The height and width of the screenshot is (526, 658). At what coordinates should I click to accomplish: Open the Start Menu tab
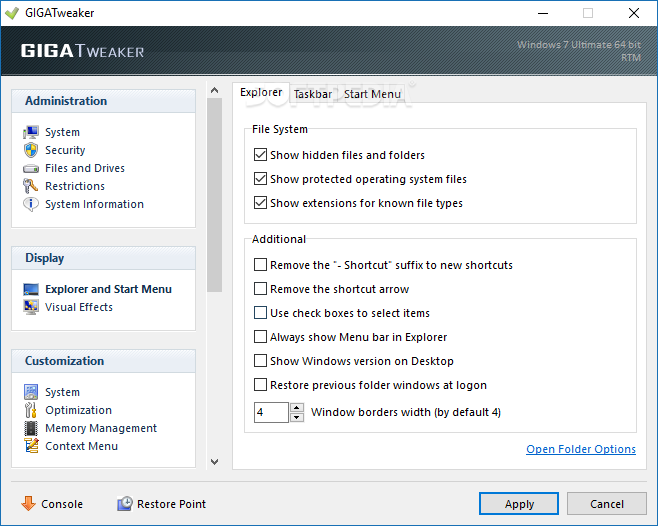(372, 94)
